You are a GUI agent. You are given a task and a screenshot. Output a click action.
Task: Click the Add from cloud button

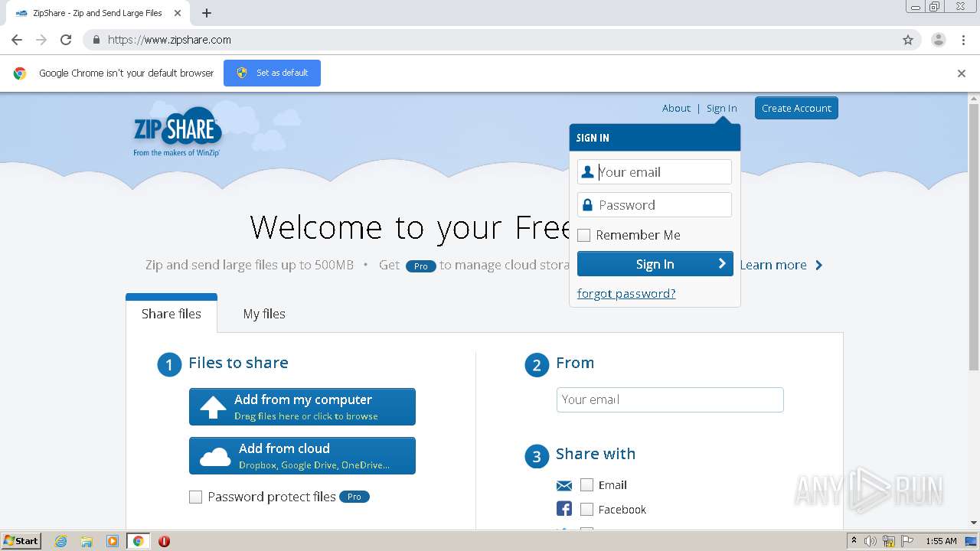pos(302,456)
